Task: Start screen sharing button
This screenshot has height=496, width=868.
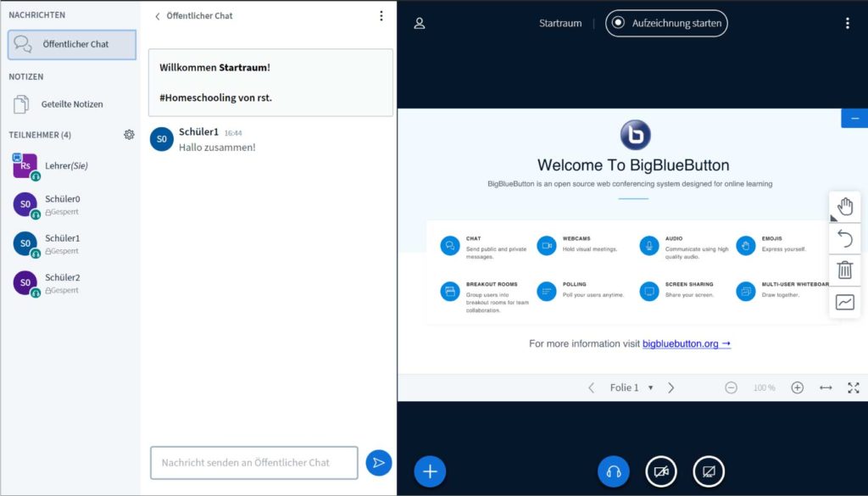Action: (709, 471)
